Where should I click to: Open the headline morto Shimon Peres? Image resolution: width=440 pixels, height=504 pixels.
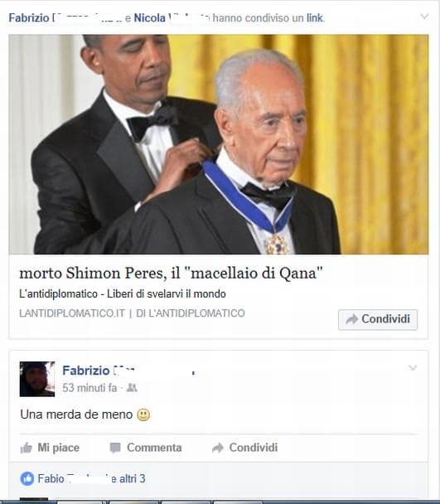coord(171,274)
